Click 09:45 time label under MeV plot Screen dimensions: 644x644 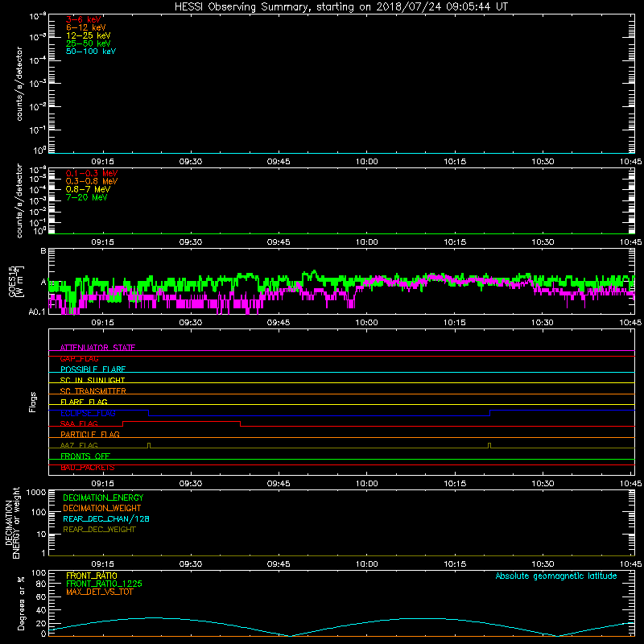279,242
